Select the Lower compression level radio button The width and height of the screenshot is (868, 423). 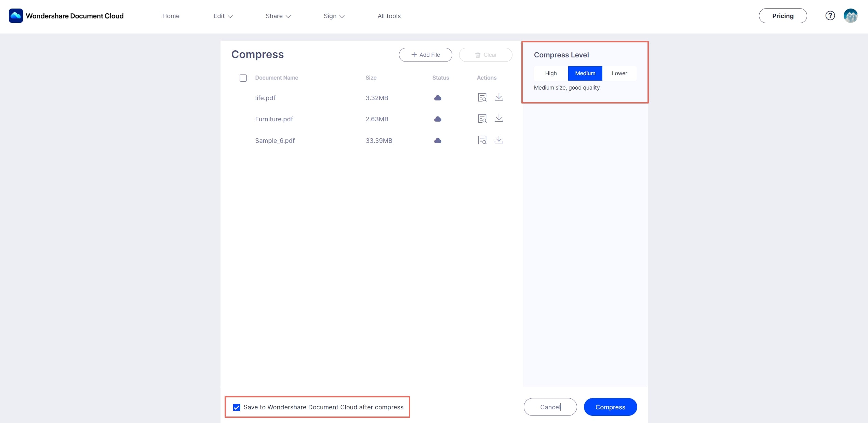(619, 73)
